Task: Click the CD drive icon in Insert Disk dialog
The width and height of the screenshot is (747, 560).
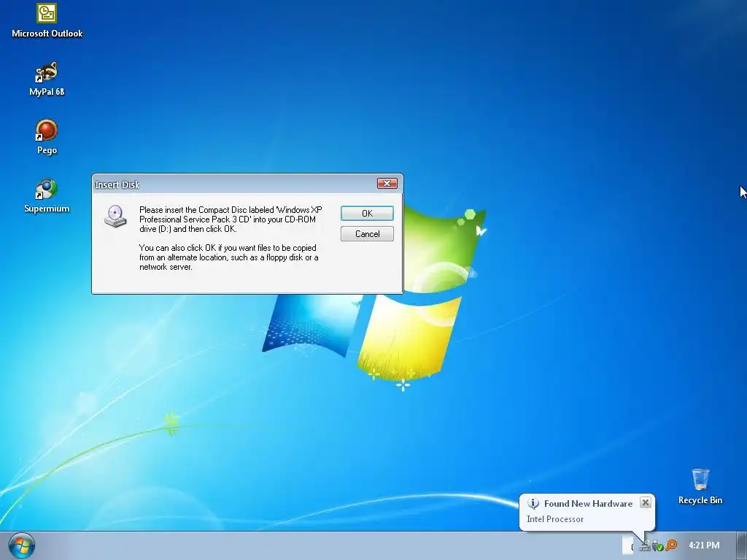Action: (x=116, y=216)
